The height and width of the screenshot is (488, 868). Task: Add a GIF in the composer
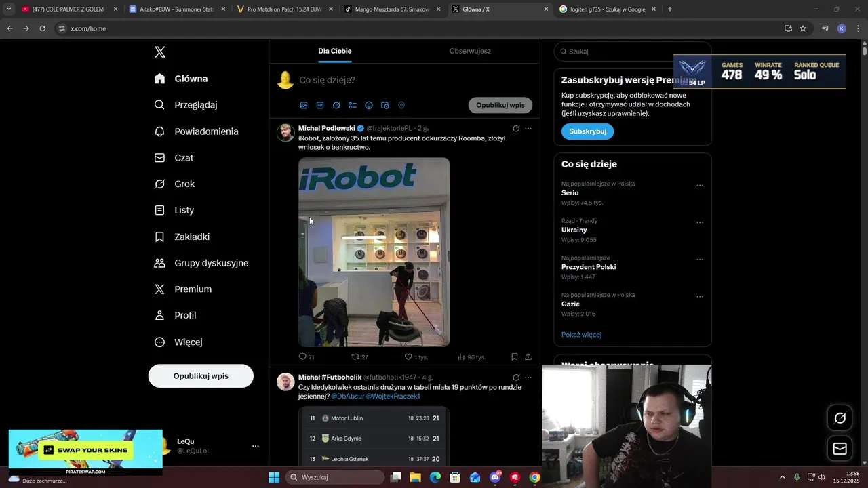tap(320, 105)
